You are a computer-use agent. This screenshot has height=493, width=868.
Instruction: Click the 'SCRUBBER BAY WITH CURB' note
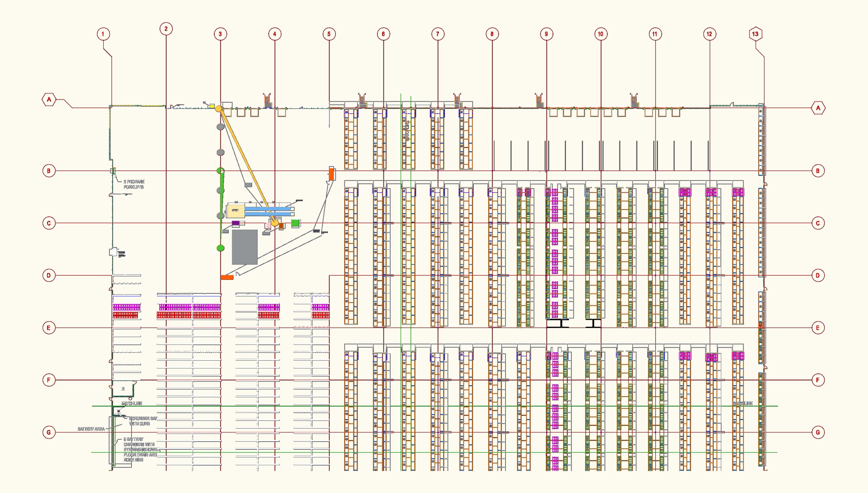coord(143,421)
